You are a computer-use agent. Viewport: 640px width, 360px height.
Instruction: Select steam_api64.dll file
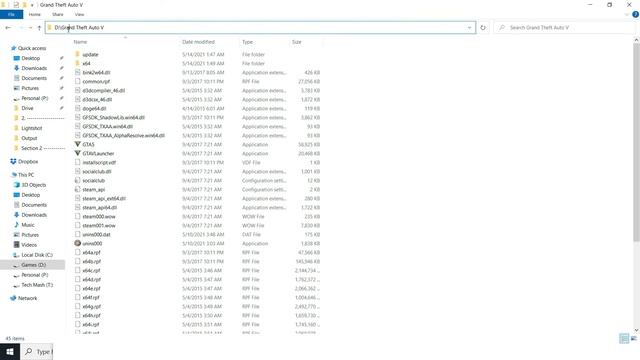pyautogui.click(x=100, y=207)
